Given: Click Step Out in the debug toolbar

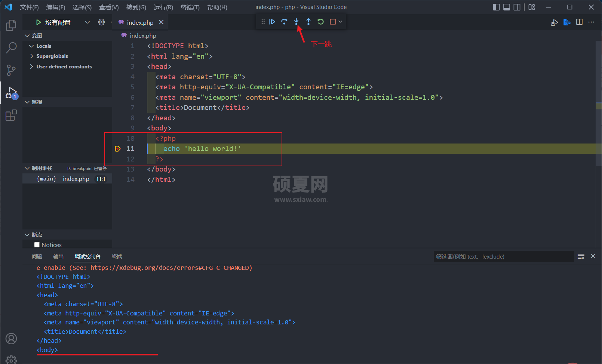Looking at the screenshot, I should click(x=308, y=22).
